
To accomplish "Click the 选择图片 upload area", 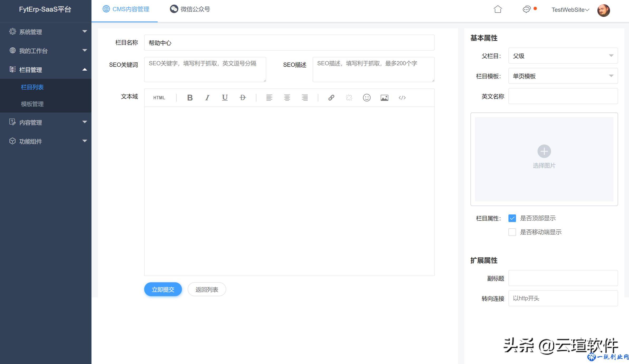I will pyautogui.click(x=544, y=158).
